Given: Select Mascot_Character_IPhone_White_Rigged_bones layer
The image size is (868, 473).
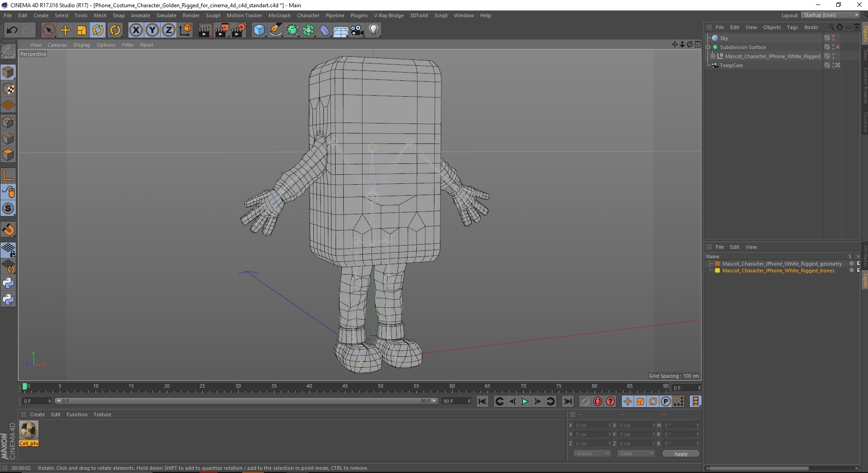Looking at the screenshot, I should coord(778,271).
